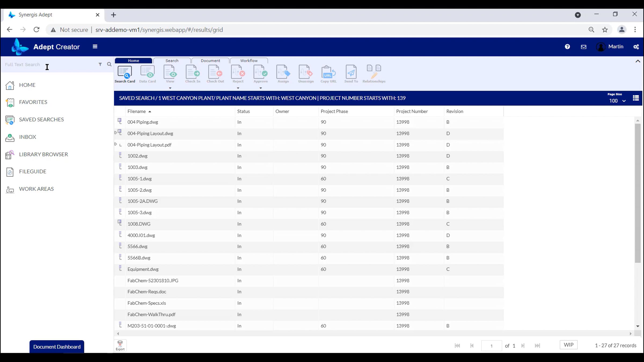
Task: Click the horizontal scrollbar right arrow
Action: 631,334
